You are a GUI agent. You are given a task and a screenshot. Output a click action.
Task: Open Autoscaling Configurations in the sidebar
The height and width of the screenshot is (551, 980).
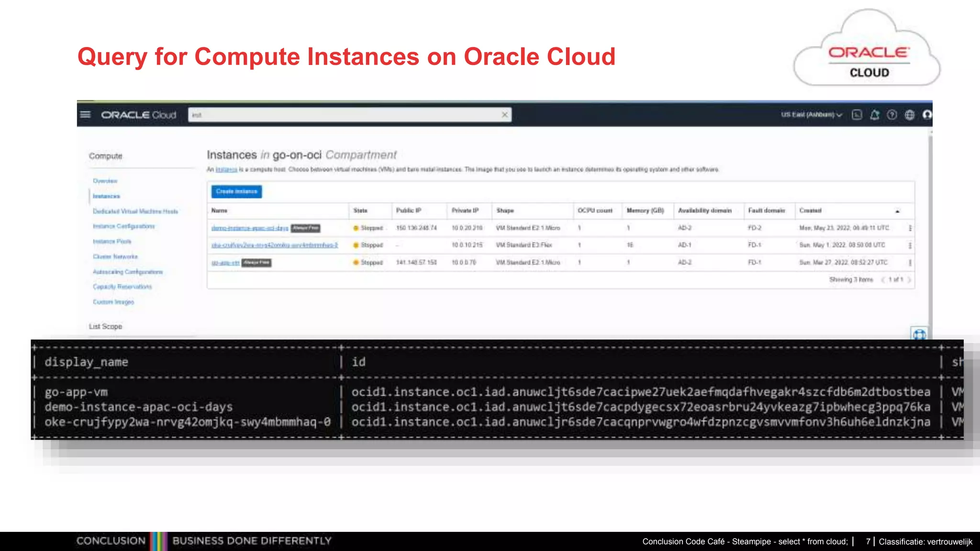pyautogui.click(x=128, y=272)
